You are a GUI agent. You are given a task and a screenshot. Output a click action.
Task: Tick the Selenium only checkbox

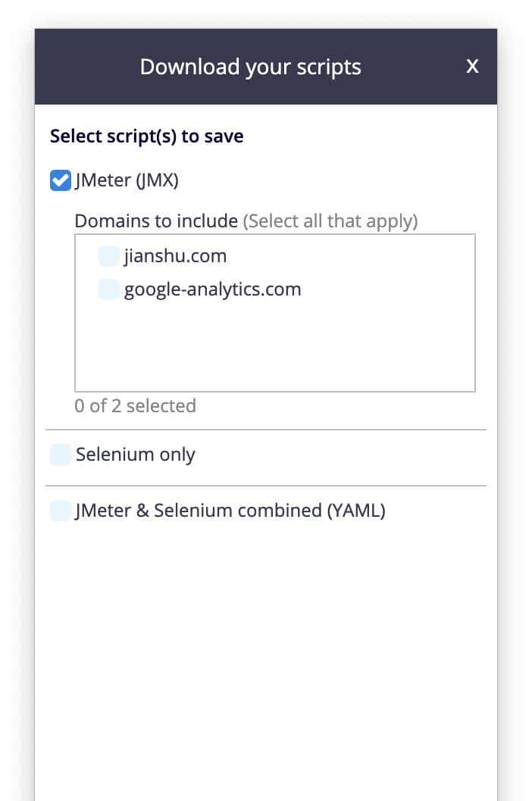click(60, 455)
